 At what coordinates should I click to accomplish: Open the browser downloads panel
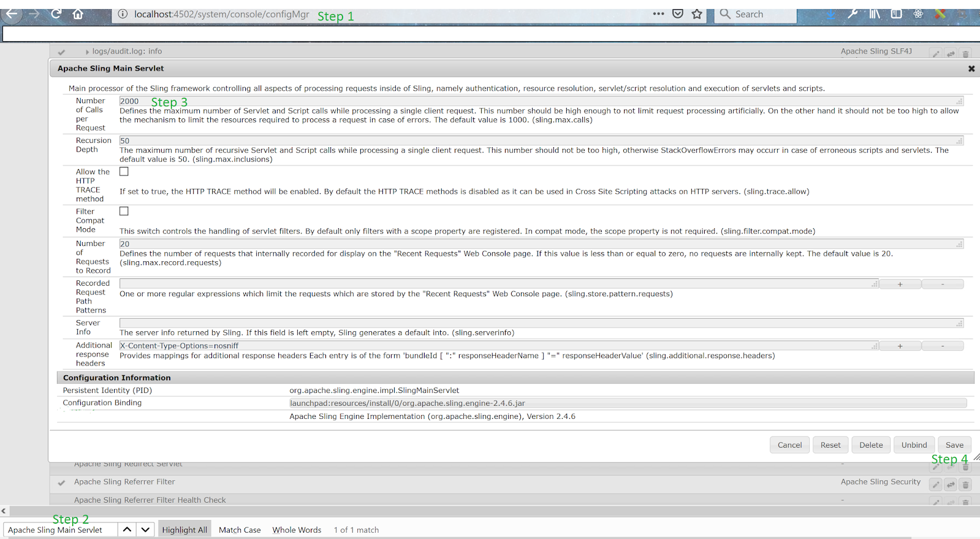pyautogui.click(x=831, y=14)
